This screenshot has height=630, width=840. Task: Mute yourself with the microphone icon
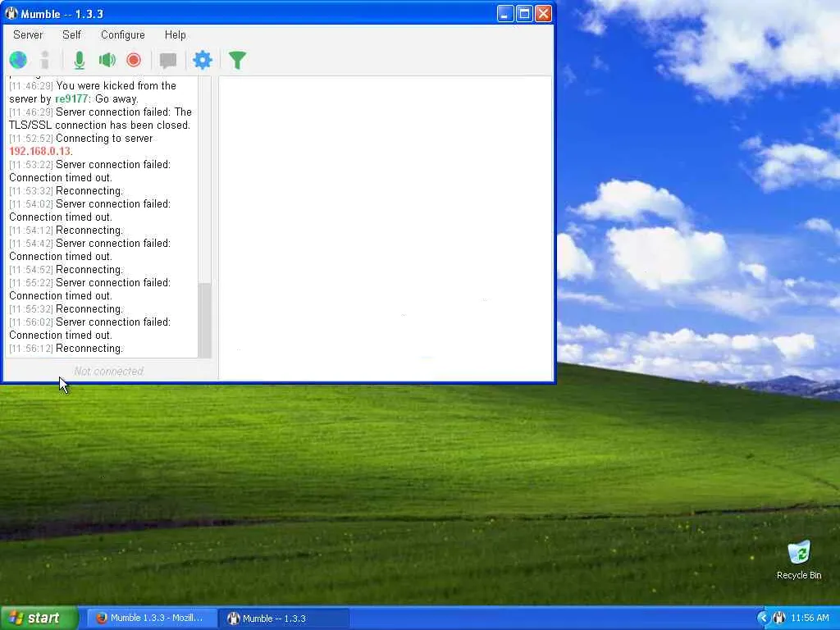pyautogui.click(x=80, y=60)
